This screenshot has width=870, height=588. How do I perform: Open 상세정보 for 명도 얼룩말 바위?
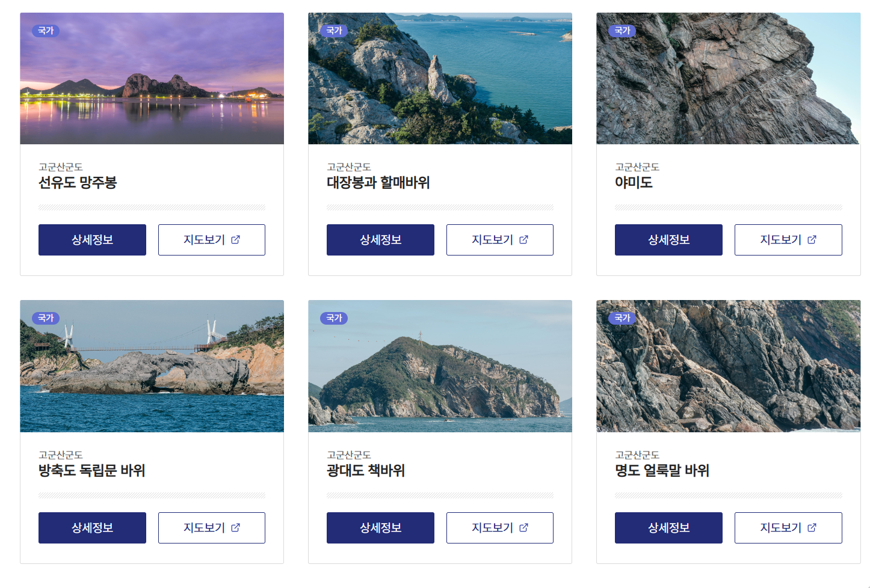pos(668,528)
